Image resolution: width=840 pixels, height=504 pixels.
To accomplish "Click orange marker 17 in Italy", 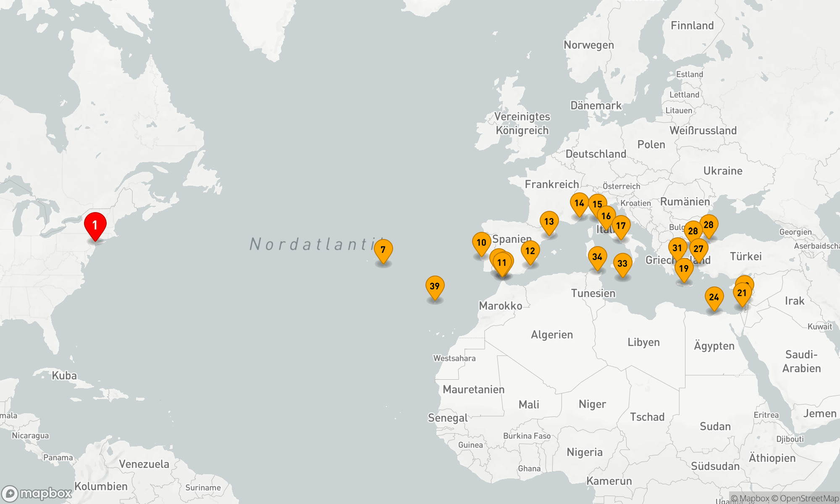I will click(621, 226).
